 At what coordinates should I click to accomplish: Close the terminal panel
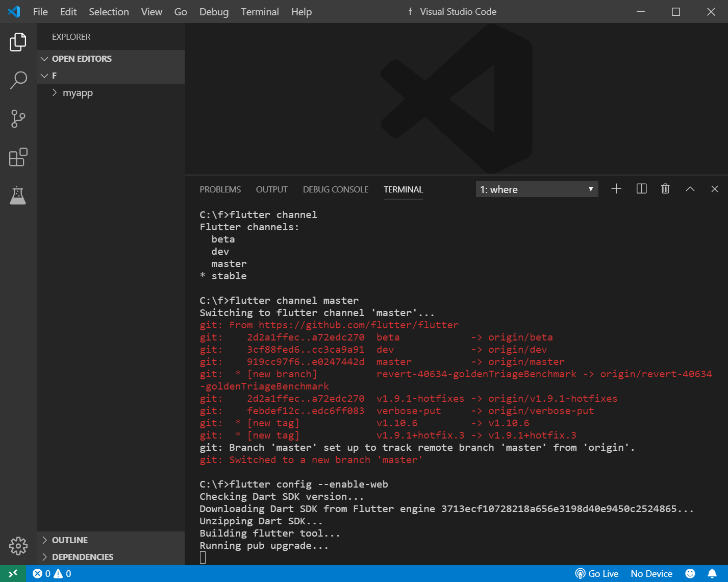(x=714, y=189)
